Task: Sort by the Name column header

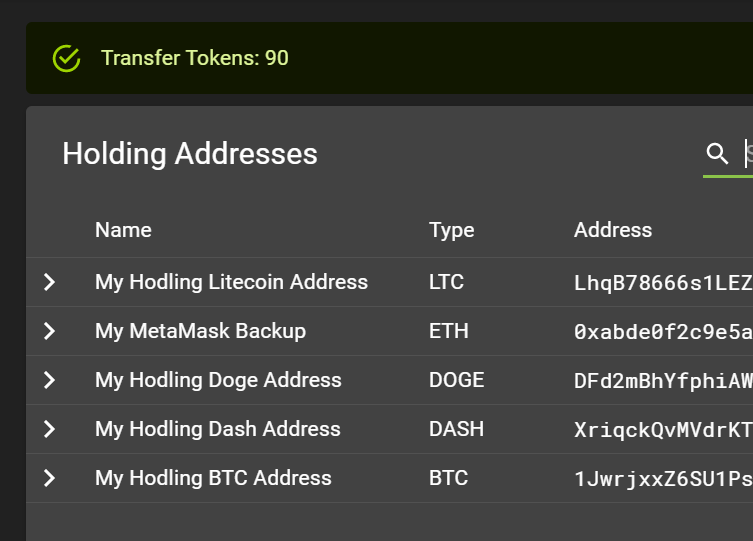Action: tap(123, 230)
